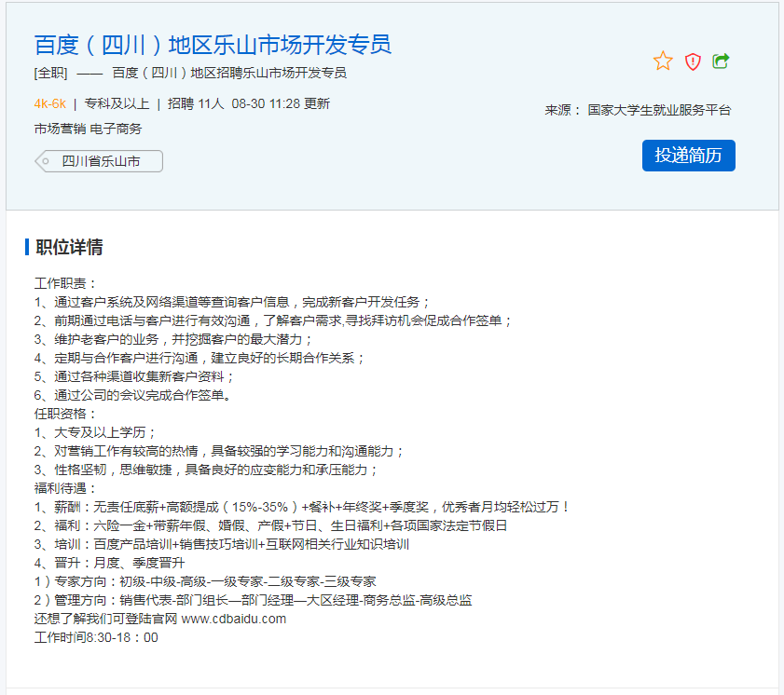Click the line 维护老客户的业务

pyautogui.click(x=173, y=340)
